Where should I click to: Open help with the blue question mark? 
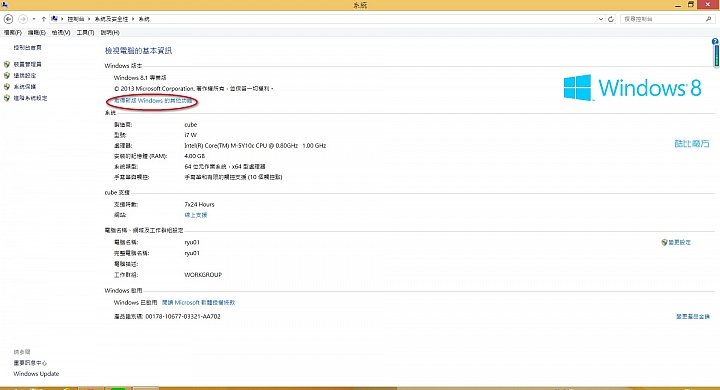pos(715,41)
